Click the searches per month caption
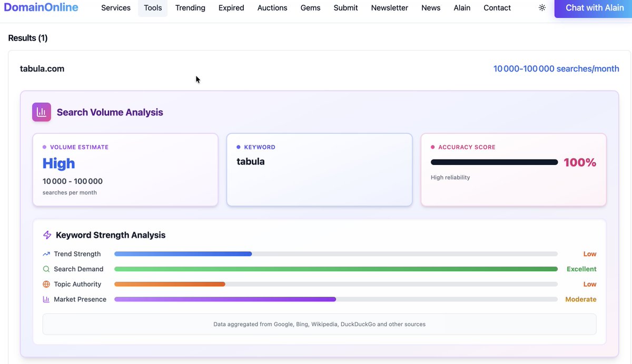The width and height of the screenshot is (632, 364). click(x=70, y=193)
